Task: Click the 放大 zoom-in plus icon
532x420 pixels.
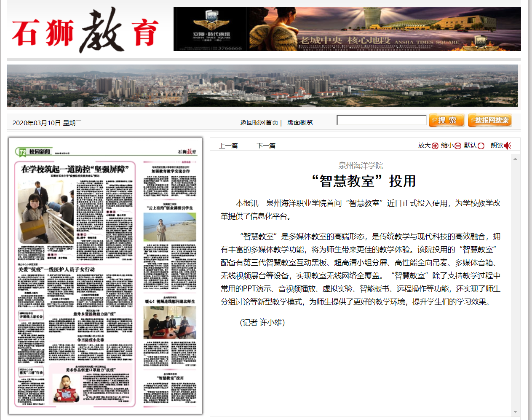Action: [x=435, y=146]
